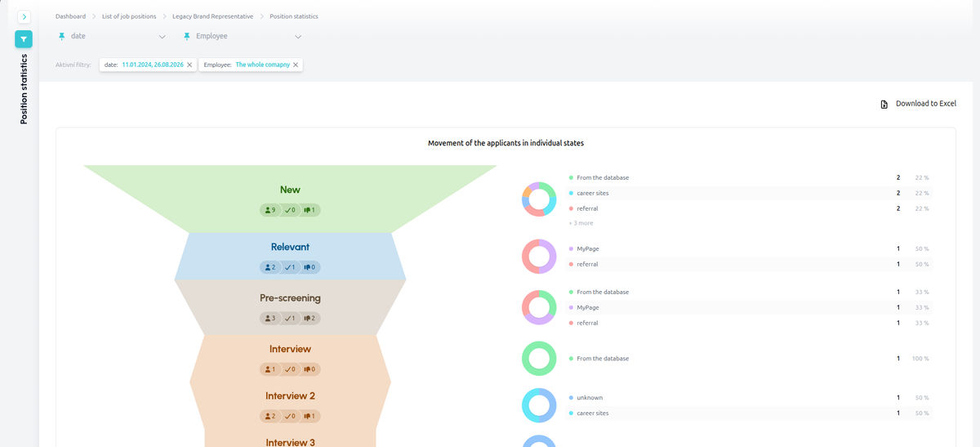
Task: Expand the sidebar with the arrow button
Action: coord(24,16)
